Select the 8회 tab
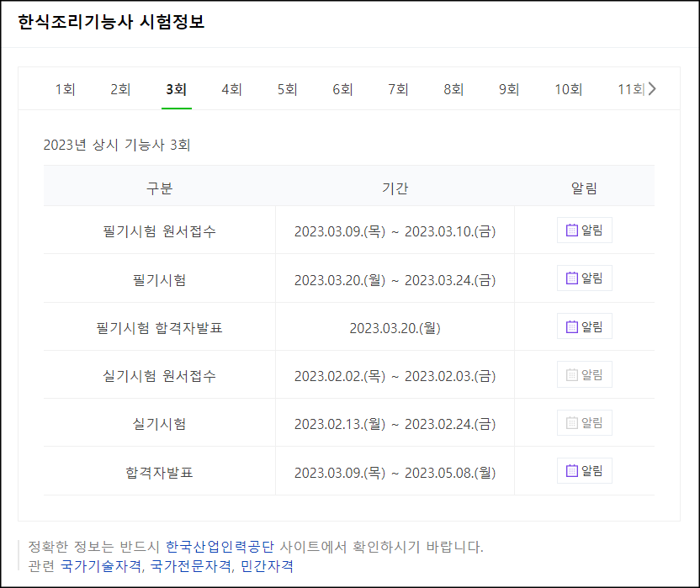 tap(453, 89)
